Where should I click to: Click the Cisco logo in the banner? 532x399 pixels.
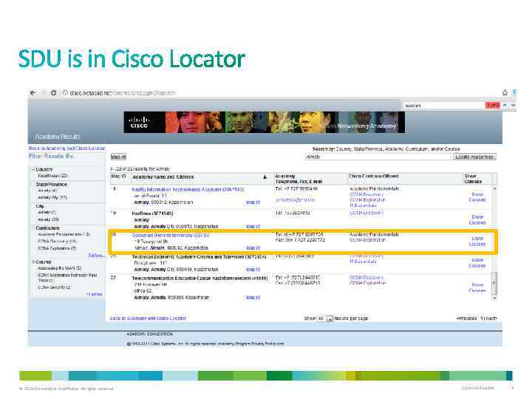click(139, 123)
